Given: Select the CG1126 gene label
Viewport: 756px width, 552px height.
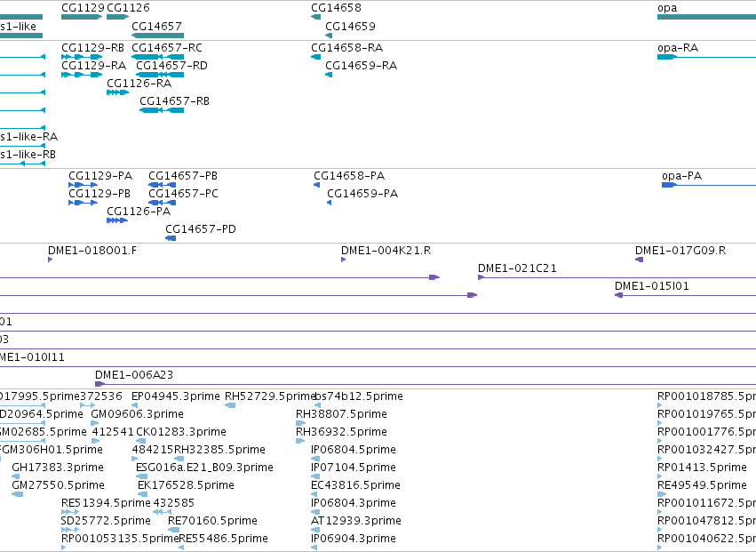Looking at the screenshot, I should [x=128, y=8].
